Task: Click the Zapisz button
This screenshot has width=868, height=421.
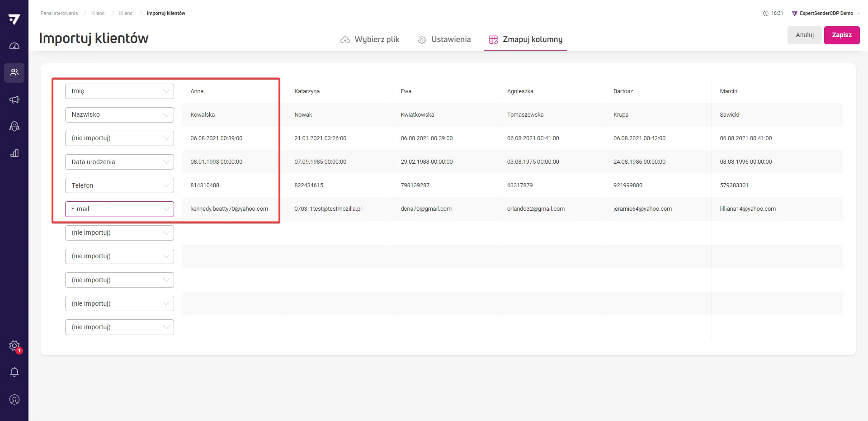Action: (x=841, y=35)
